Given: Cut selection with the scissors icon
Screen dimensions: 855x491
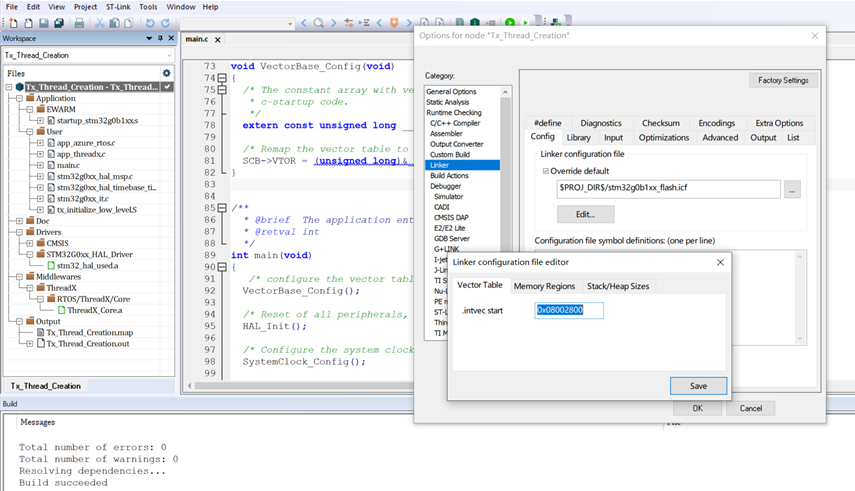Looking at the screenshot, I should pyautogui.click(x=99, y=23).
